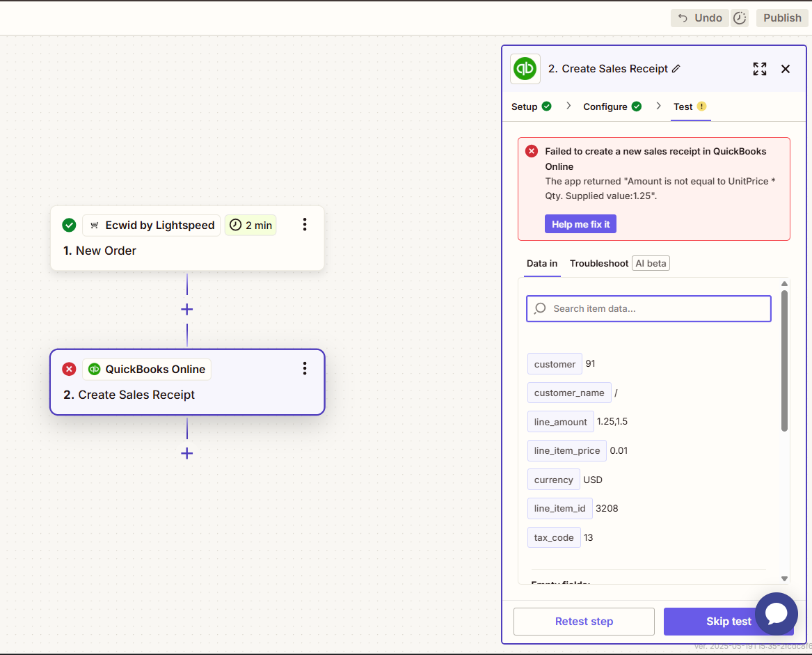Add step between trigger and action

[187, 309]
